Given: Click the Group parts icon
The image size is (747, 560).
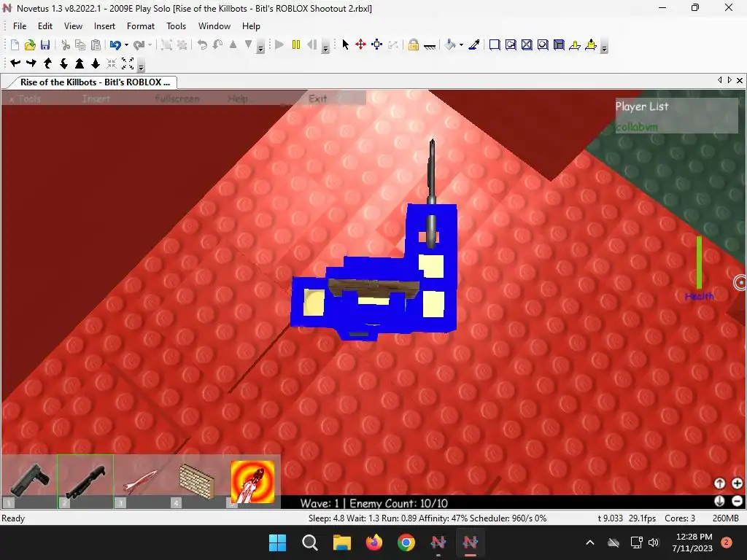Looking at the screenshot, I should pyautogui.click(x=166, y=44).
